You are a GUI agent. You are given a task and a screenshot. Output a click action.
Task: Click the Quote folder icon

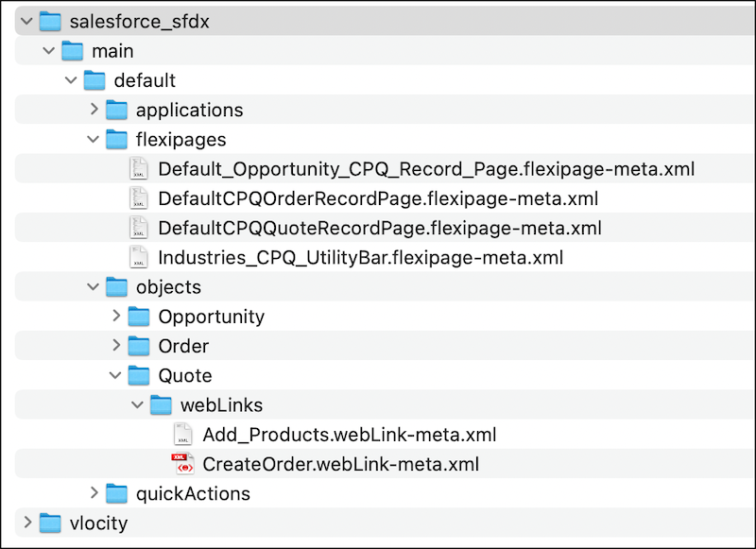click(x=139, y=375)
